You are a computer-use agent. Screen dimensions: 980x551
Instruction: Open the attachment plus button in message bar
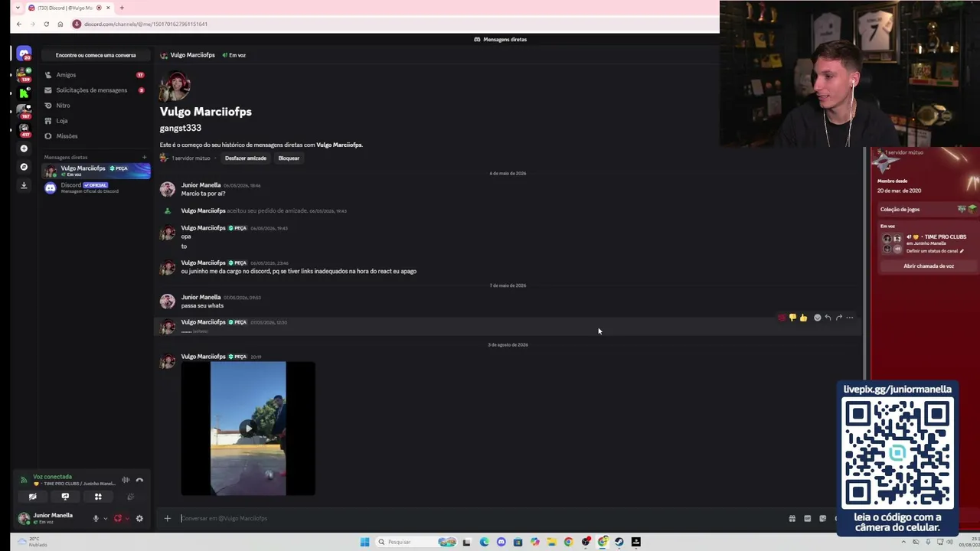(167, 519)
